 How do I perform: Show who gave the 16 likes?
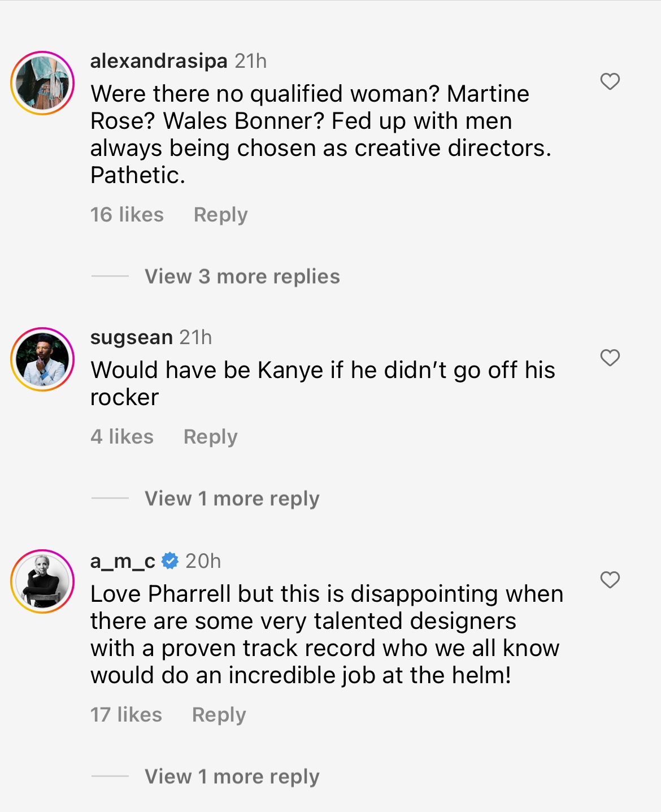click(127, 215)
